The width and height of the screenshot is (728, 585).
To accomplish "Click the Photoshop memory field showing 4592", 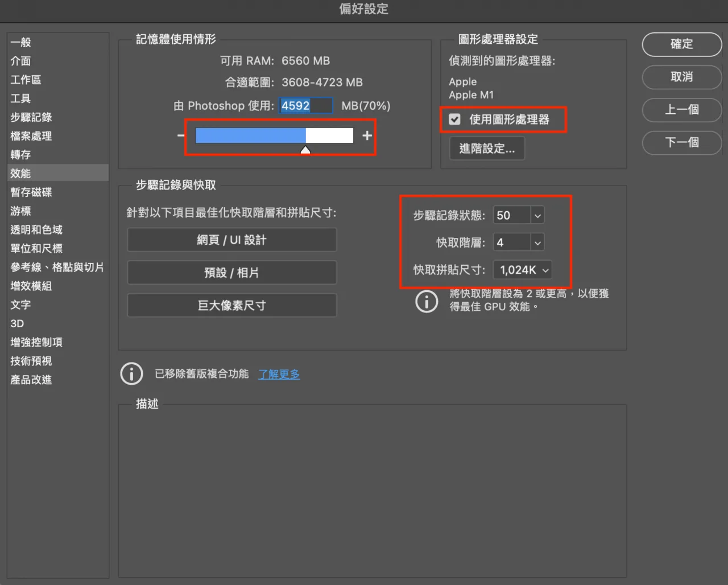I will click(x=306, y=106).
